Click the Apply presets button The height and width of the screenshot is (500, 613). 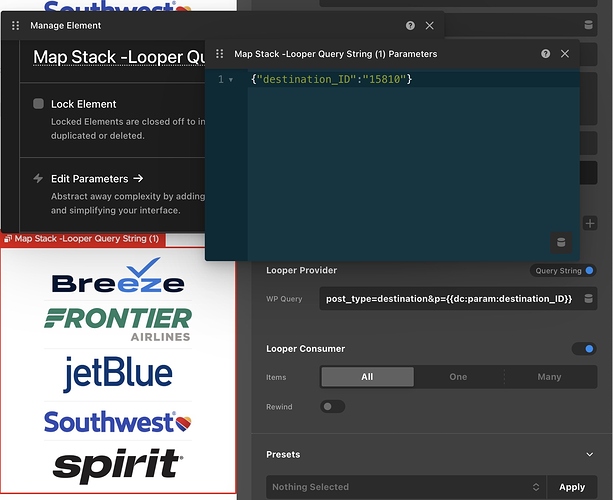pyautogui.click(x=572, y=487)
